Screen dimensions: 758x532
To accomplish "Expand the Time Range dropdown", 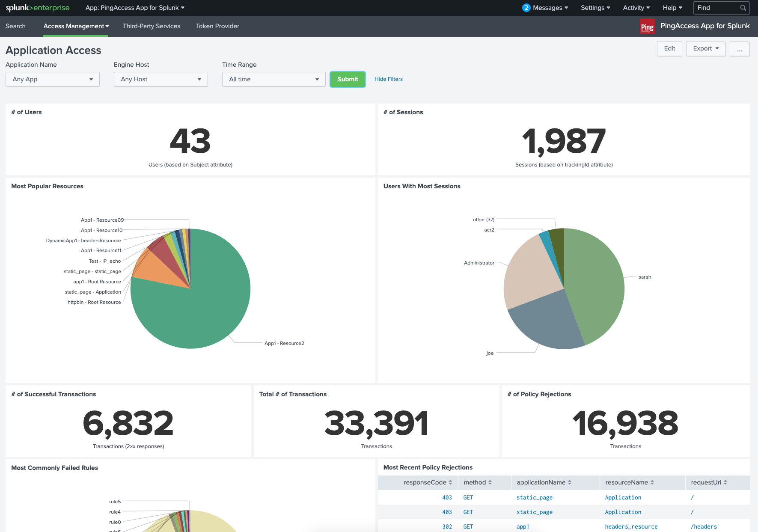I will click(274, 79).
